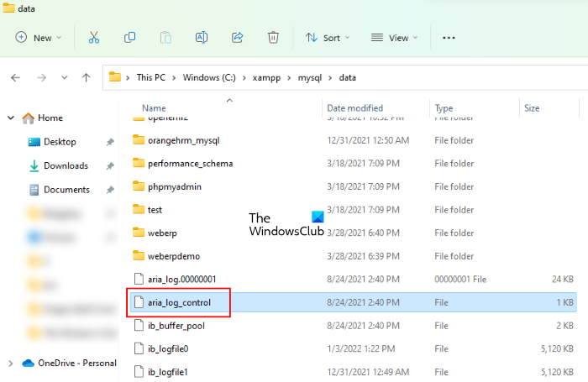Click the Share icon
The height and width of the screenshot is (382, 588).
[238, 38]
